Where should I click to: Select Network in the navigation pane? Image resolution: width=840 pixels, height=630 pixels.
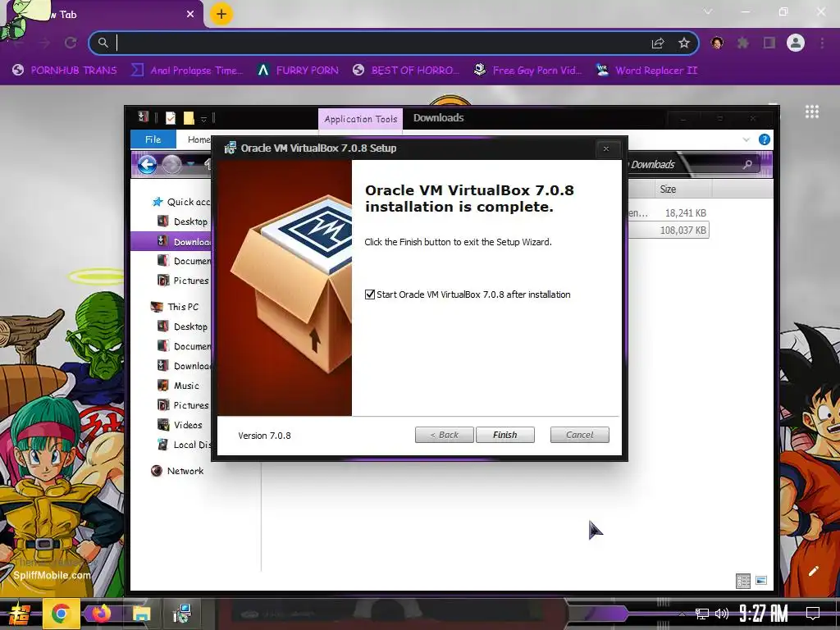point(178,471)
